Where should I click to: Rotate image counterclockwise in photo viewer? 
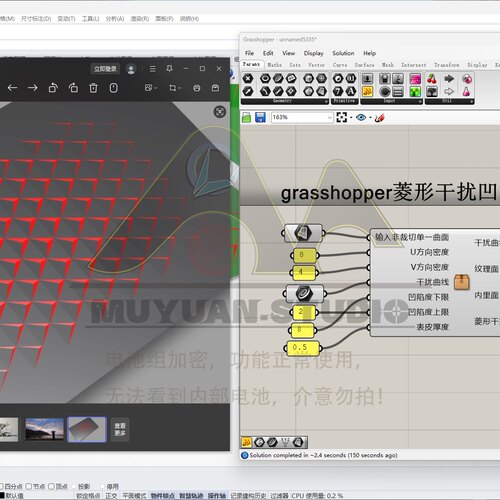tap(53, 88)
